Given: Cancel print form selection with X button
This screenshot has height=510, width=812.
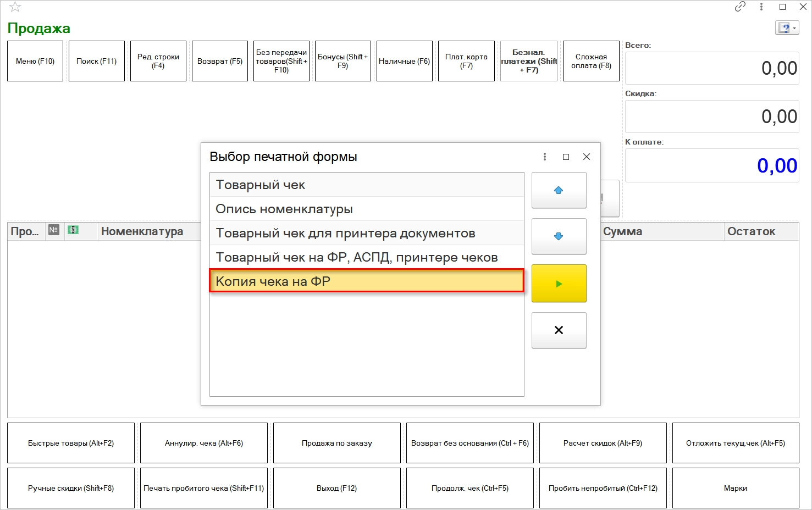Looking at the screenshot, I should tap(559, 330).
